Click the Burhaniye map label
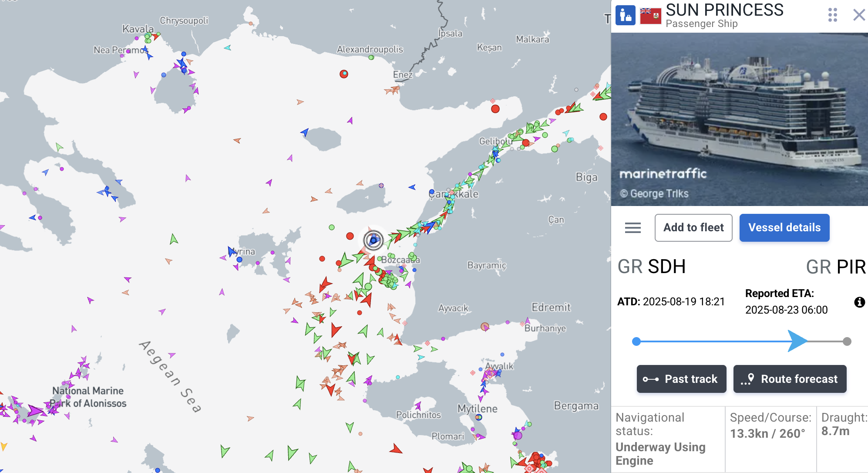This screenshot has height=473, width=868. 545,328
